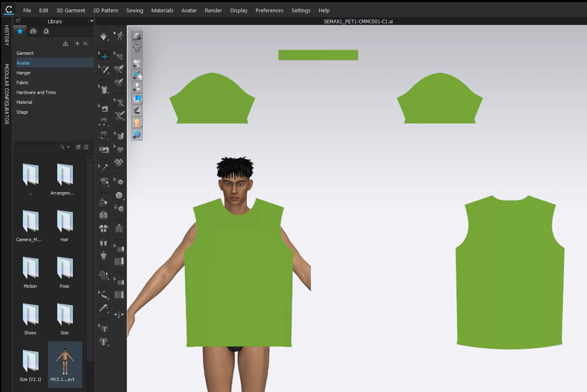The height and width of the screenshot is (392, 587).
Task: Toggle the grey bent-surface display icon
Action: pyautogui.click(x=137, y=110)
